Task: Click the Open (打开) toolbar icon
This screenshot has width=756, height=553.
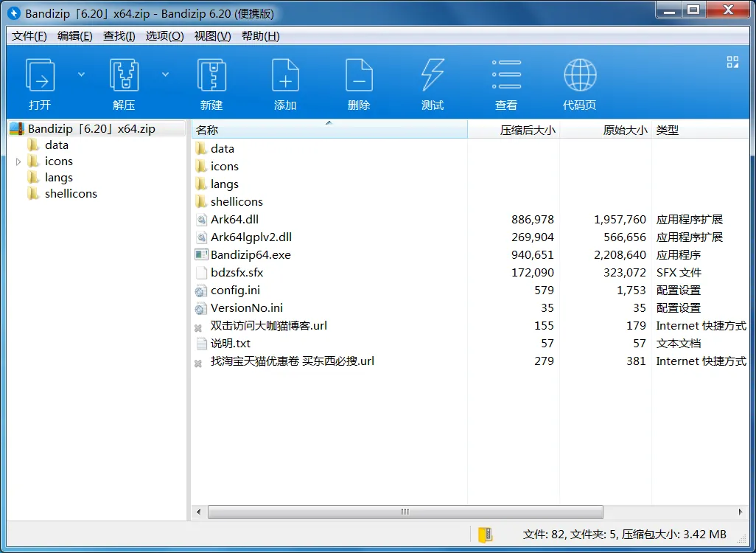Action: click(x=40, y=74)
